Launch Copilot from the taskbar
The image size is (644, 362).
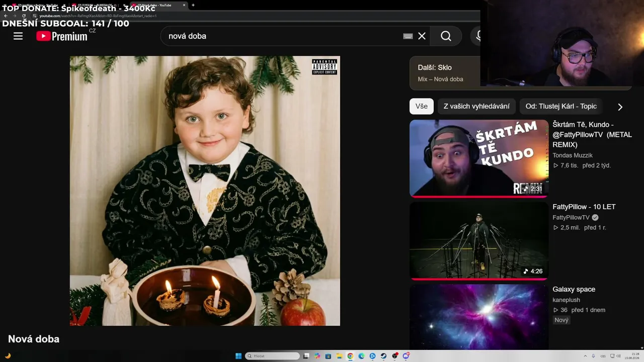(317, 356)
